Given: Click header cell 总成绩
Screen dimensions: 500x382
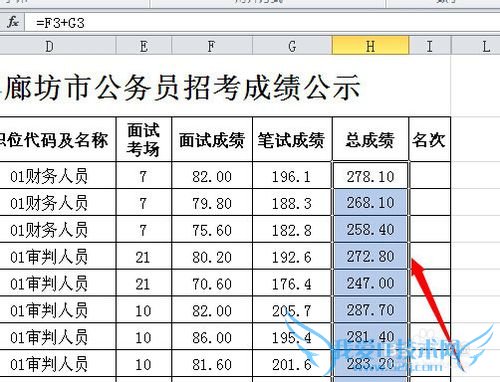Looking at the screenshot, I should tap(370, 139).
